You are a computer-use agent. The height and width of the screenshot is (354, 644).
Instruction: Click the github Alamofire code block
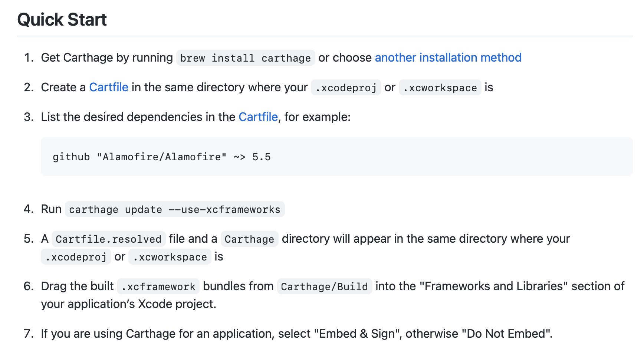pos(162,157)
